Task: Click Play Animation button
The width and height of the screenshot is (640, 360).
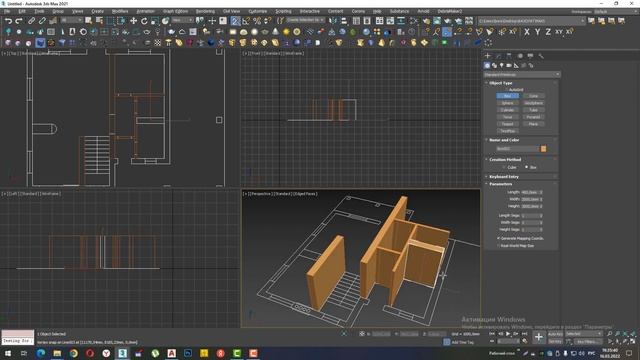Action: pyautogui.click(x=508, y=334)
